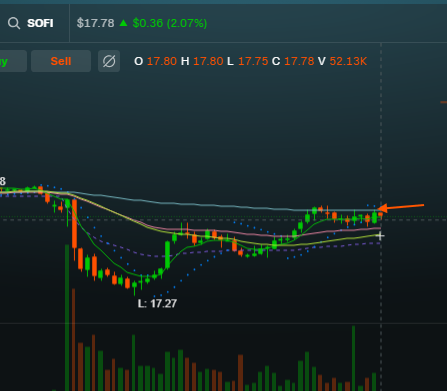Screen dimensions: 447x391
Task: Click the symbol search magnifier icon
Action: point(14,23)
